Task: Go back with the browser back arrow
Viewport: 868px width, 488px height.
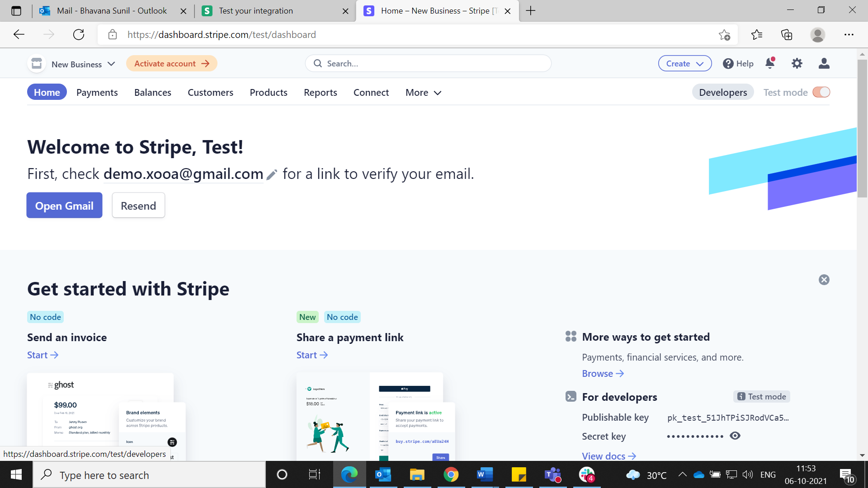Action: (x=19, y=35)
